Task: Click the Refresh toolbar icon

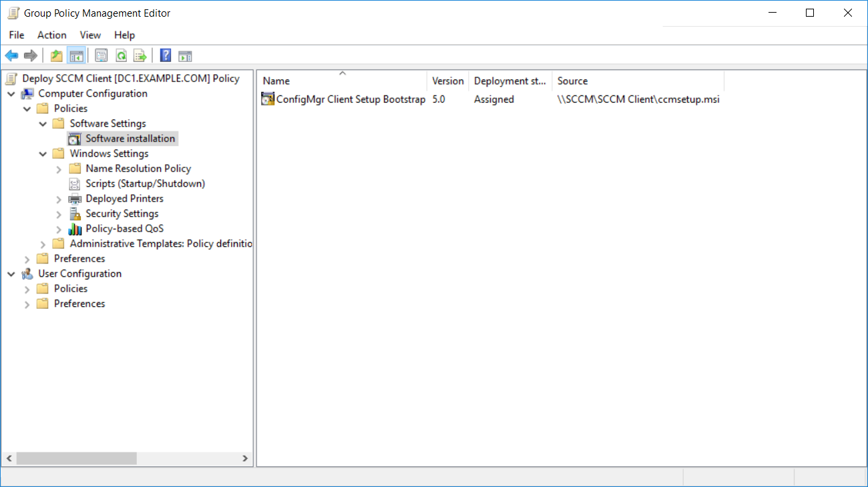Action: (121, 55)
